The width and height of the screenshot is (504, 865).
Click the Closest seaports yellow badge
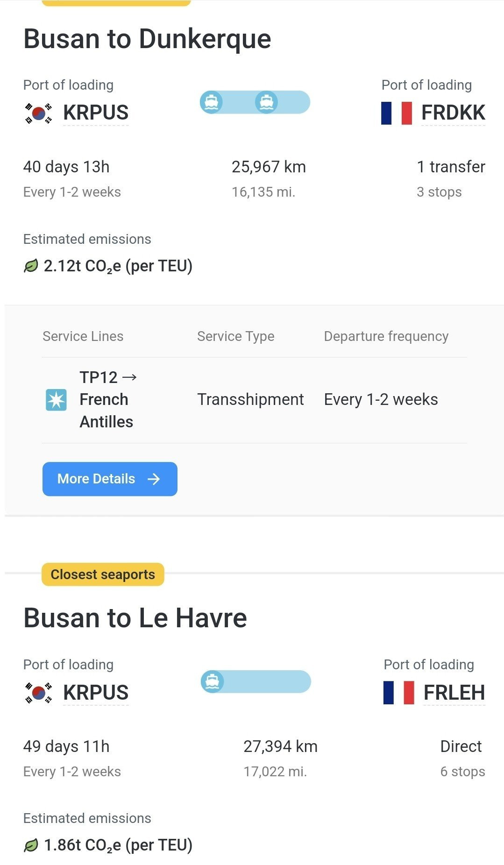click(103, 574)
